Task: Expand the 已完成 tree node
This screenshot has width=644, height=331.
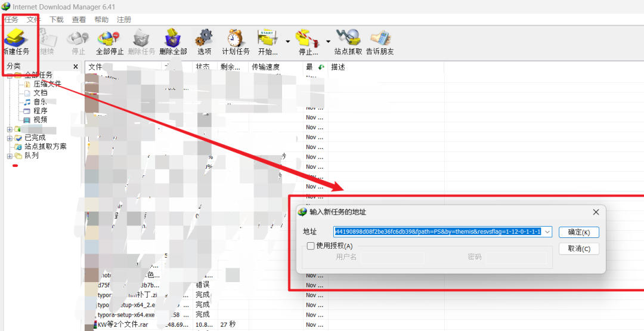Action: pyautogui.click(x=10, y=138)
